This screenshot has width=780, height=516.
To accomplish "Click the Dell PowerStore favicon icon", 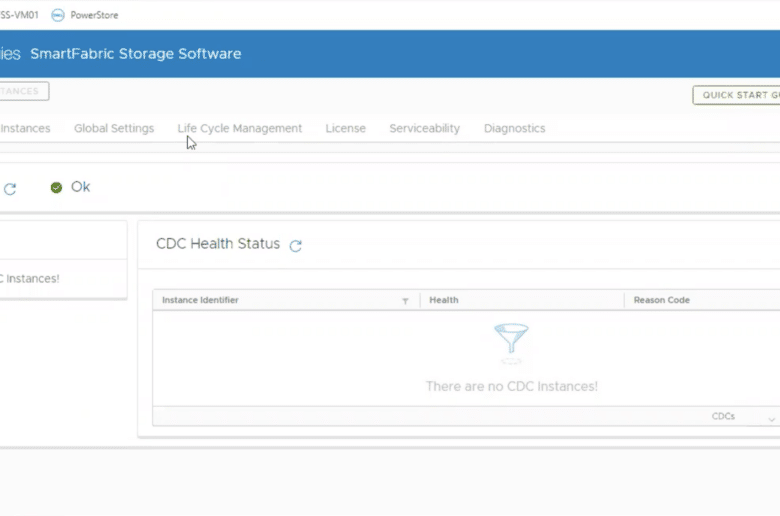I will (x=58, y=15).
